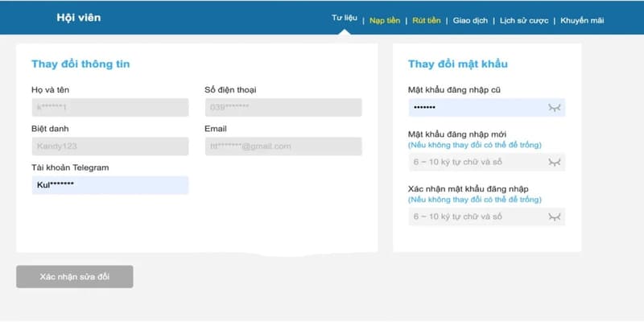This screenshot has height=322, width=644.
Task: Reveal the confirm new password field text
Action: (554, 217)
